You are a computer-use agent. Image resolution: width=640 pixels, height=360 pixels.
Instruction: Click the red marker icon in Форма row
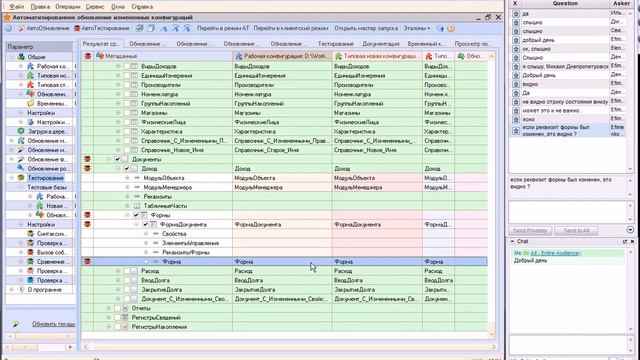tap(87, 262)
